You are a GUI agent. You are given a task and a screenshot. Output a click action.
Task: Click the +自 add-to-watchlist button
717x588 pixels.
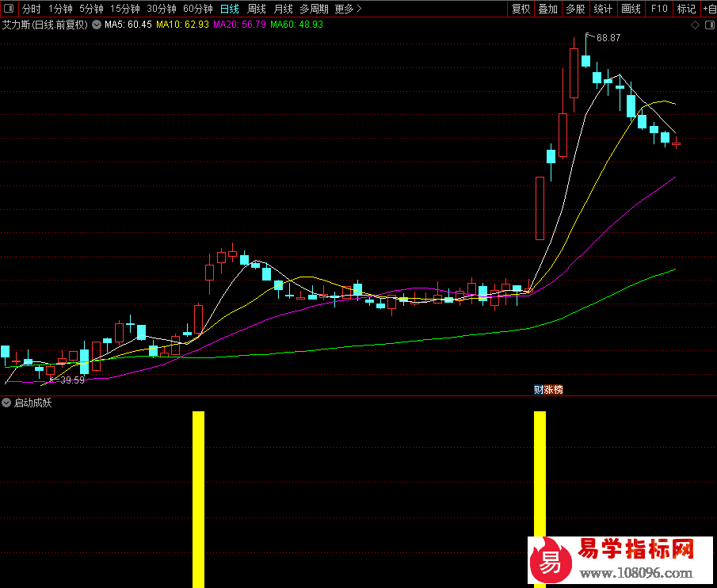pos(708,9)
